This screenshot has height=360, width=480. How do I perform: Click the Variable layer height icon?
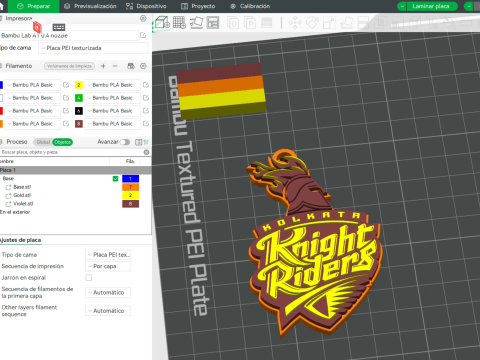[x=266, y=23]
